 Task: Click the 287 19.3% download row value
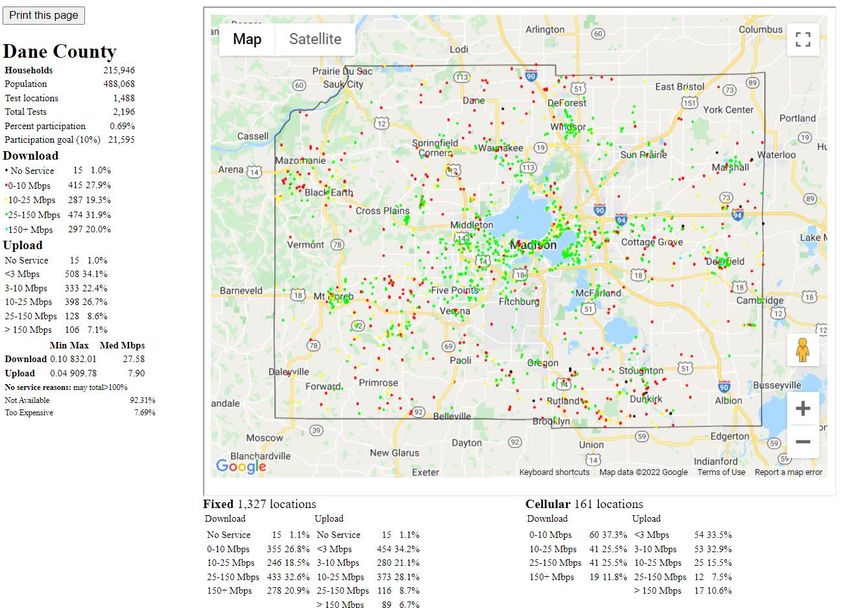(89, 200)
